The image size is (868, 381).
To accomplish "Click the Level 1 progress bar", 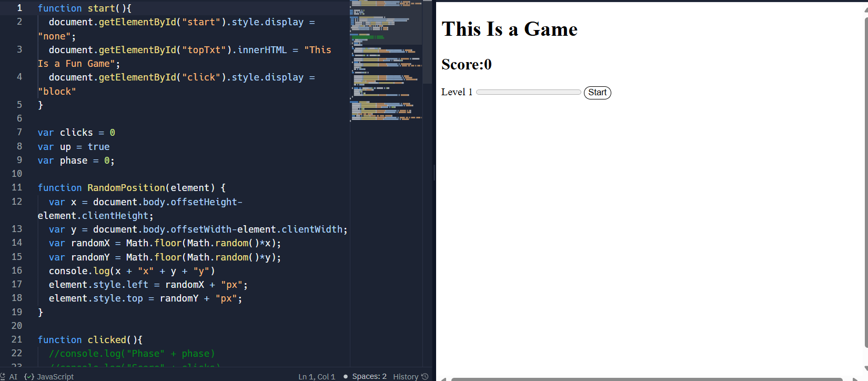I will point(528,92).
